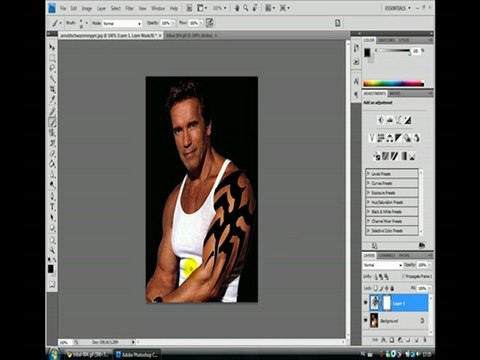Screen dimensions: 480x360
Task: Select the Eyedropper tool
Action: pyautogui.click(x=52, y=99)
